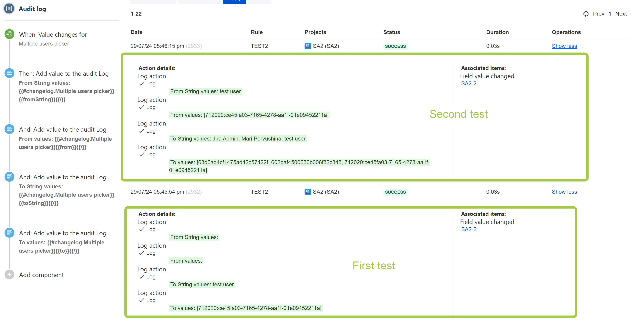Select Then: Add value to the audit Log
This screenshot has height=321, width=644.
click(64, 74)
